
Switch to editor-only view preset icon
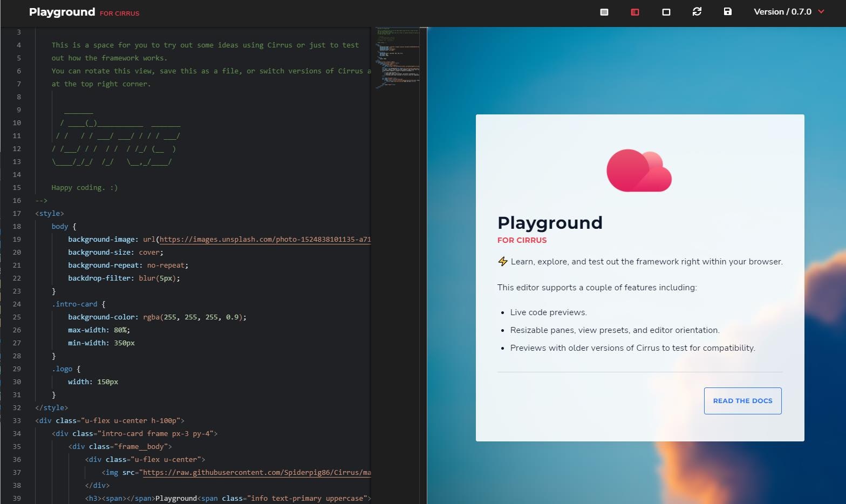pos(604,12)
